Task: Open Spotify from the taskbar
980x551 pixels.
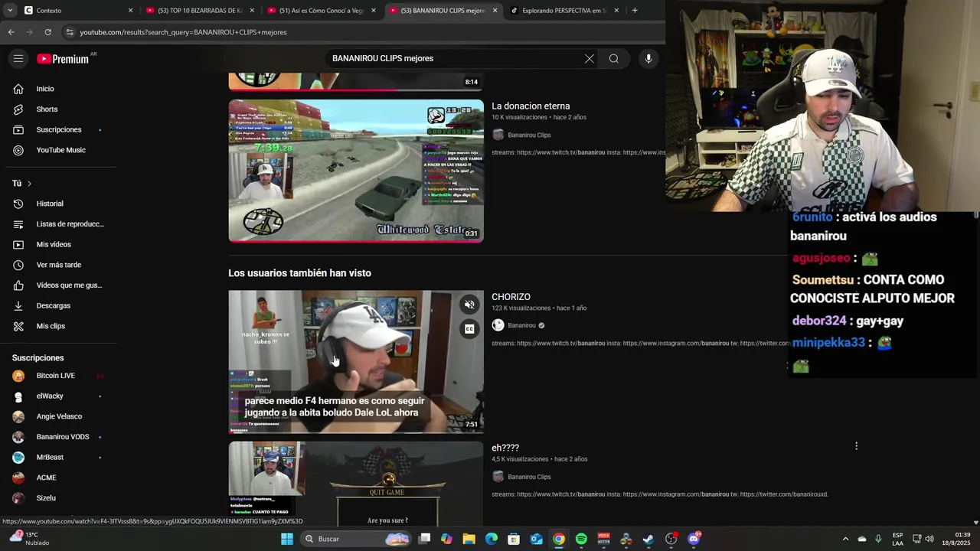Action: [x=581, y=539]
